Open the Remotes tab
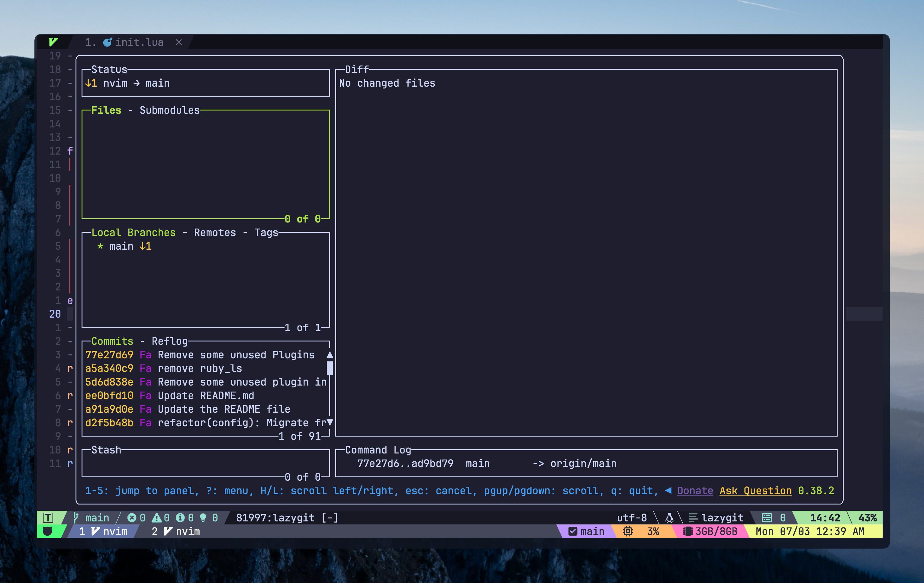924x583 pixels. tap(215, 232)
